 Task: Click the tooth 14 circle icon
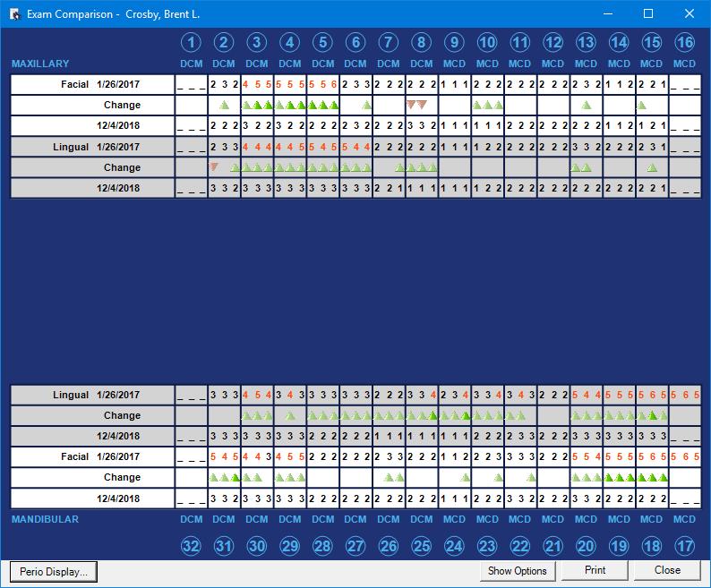[619, 42]
